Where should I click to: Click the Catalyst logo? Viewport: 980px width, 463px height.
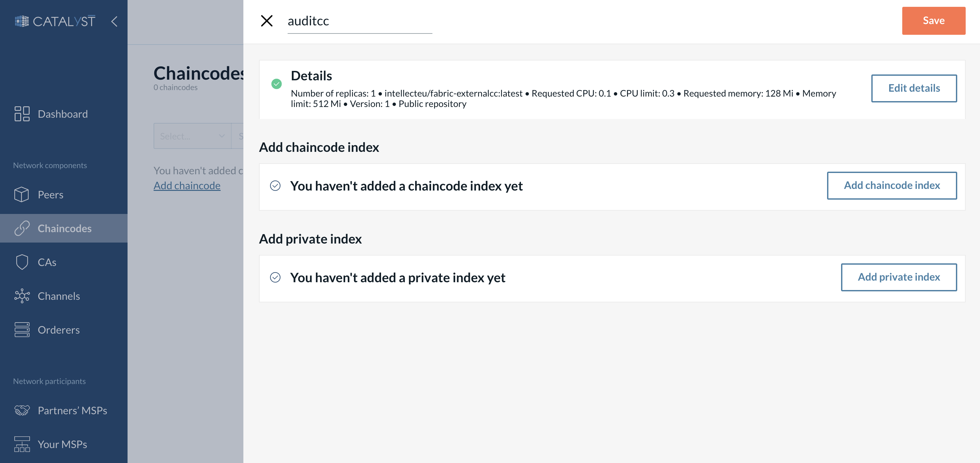coord(55,21)
